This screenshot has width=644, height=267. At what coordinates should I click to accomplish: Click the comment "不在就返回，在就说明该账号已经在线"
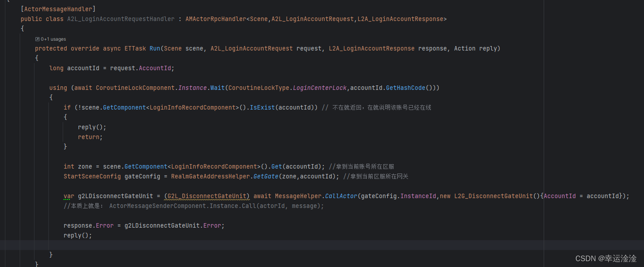377,107
